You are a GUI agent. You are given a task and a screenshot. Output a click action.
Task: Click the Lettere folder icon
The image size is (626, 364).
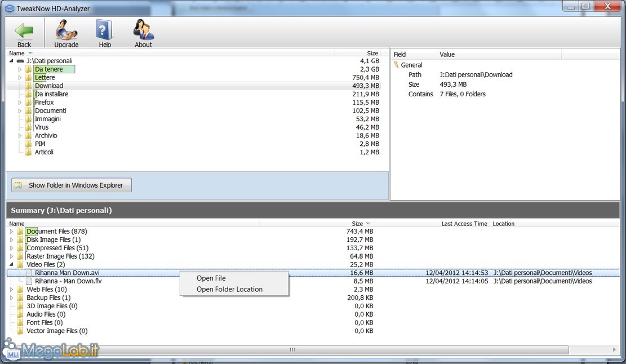point(28,77)
